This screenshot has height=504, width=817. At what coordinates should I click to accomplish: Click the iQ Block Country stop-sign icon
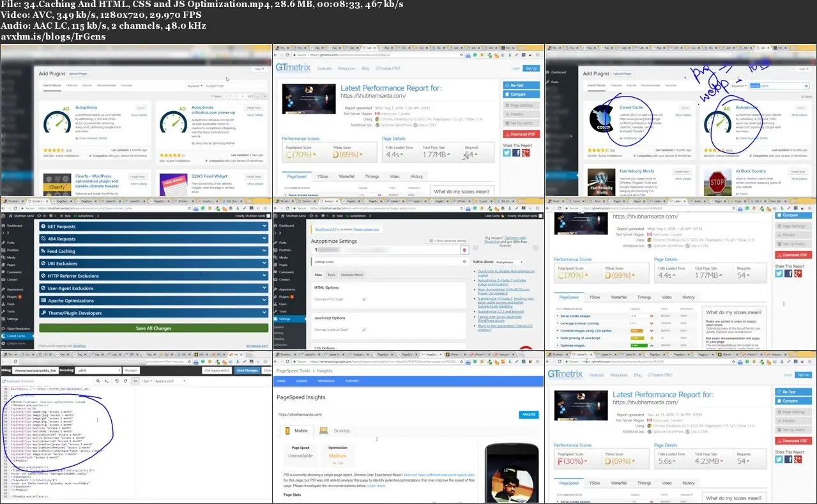point(717,183)
